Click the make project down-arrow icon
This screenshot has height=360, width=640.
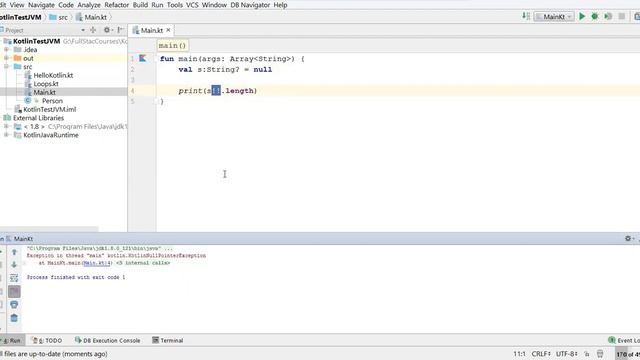pyautogui.click(x=526, y=16)
